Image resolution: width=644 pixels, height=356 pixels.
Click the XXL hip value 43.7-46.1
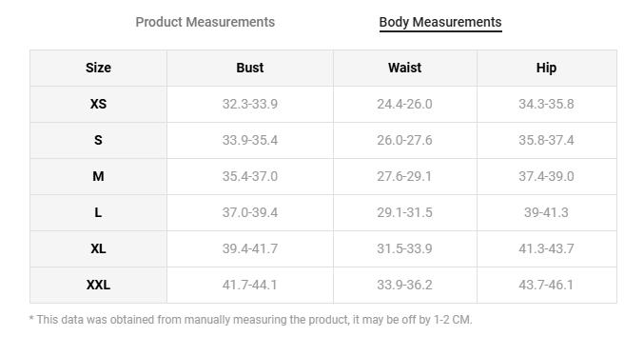pos(546,285)
